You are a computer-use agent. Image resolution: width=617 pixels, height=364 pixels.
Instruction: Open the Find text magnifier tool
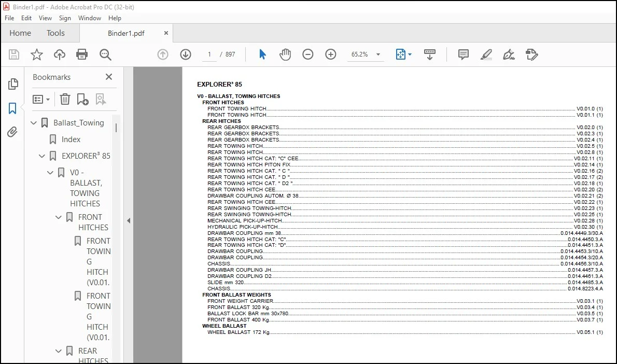tap(105, 54)
